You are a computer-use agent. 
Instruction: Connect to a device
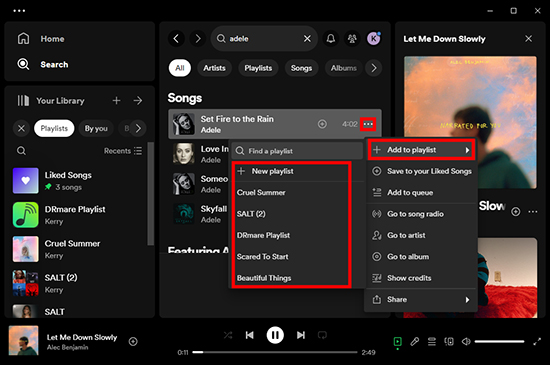pyautogui.click(x=449, y=342)
